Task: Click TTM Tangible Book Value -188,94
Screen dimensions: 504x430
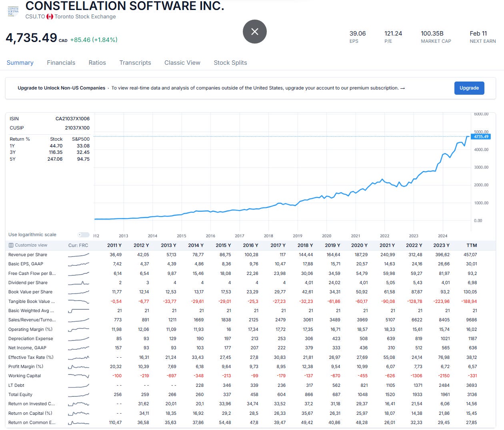Action: (469, 301)
